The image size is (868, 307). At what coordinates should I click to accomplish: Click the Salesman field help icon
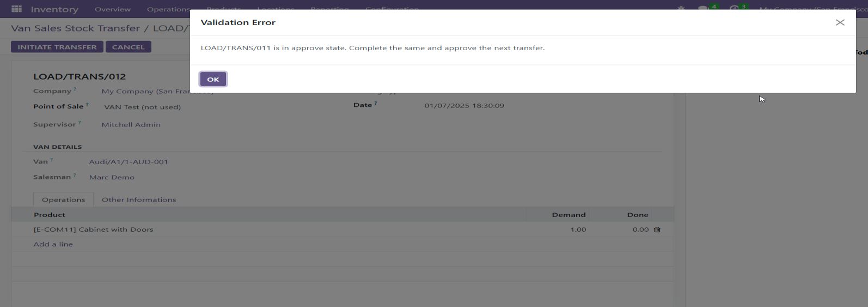click(75, 176)
